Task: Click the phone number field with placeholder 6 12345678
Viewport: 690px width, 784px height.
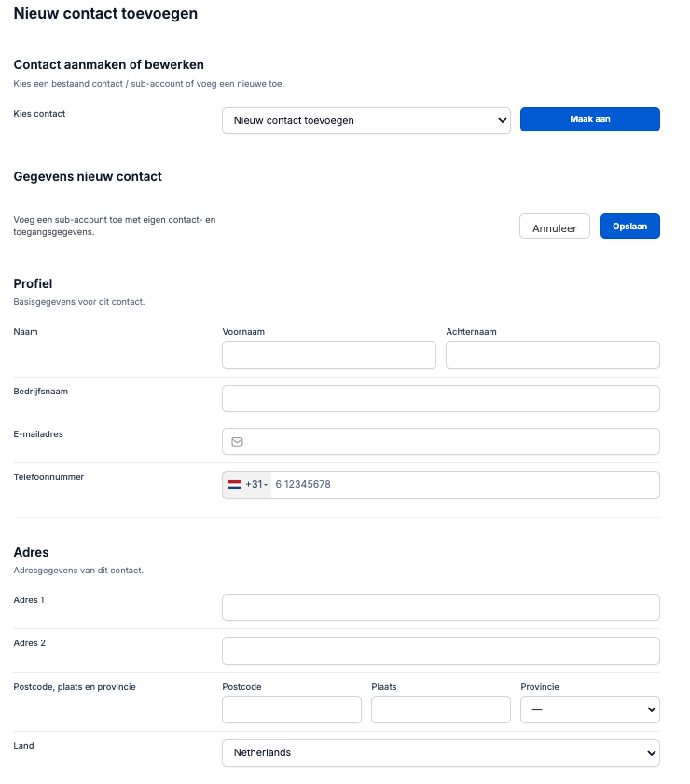Action: [x=465, y=485]
